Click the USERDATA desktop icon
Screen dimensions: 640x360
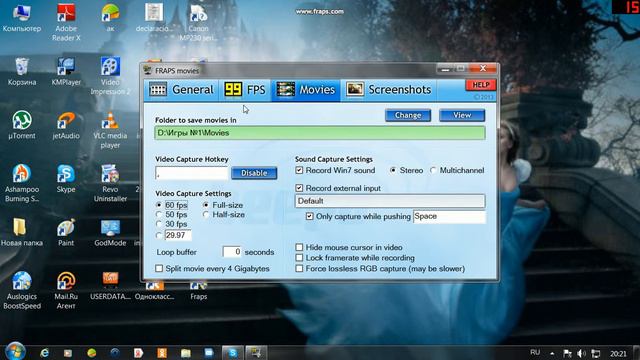(110, 286)
